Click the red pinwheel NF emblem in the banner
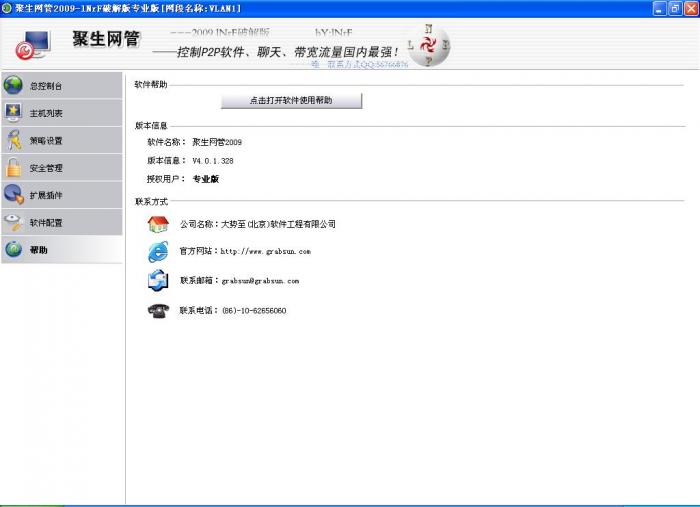Image resolution: width=700 pixels, height=507 pixels. (x=430, y=46)
